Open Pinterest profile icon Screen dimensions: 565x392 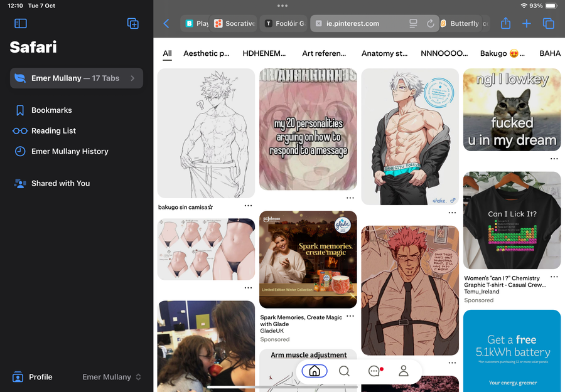pyautogui.click(x=404, y=371)
